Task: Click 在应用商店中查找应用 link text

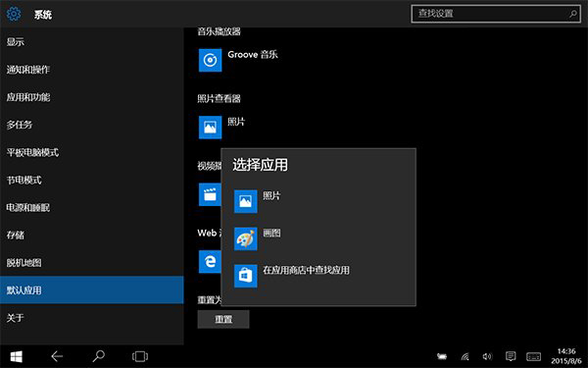Action: (306, 270)
